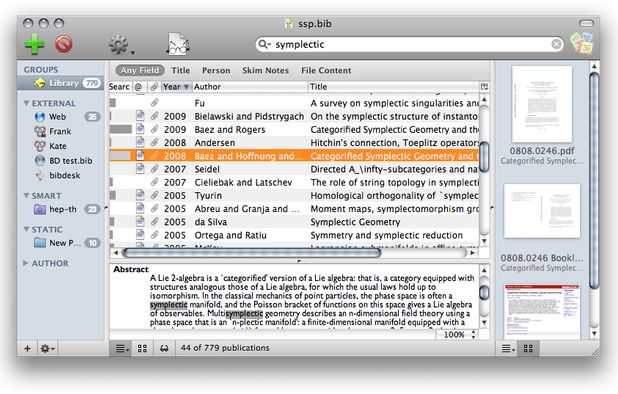This screenshot has width=618, height=394.
Task: Collapse the EXTERNAL groups section
Action: [26, 103]
